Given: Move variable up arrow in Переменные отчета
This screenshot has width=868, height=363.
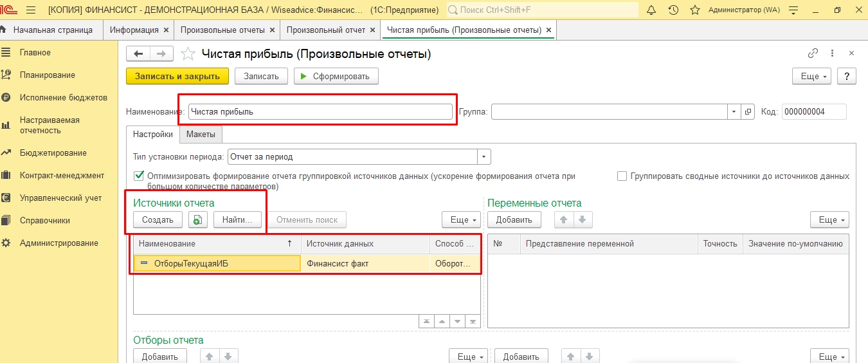Looking at the screenshot, I should [563, 219].
